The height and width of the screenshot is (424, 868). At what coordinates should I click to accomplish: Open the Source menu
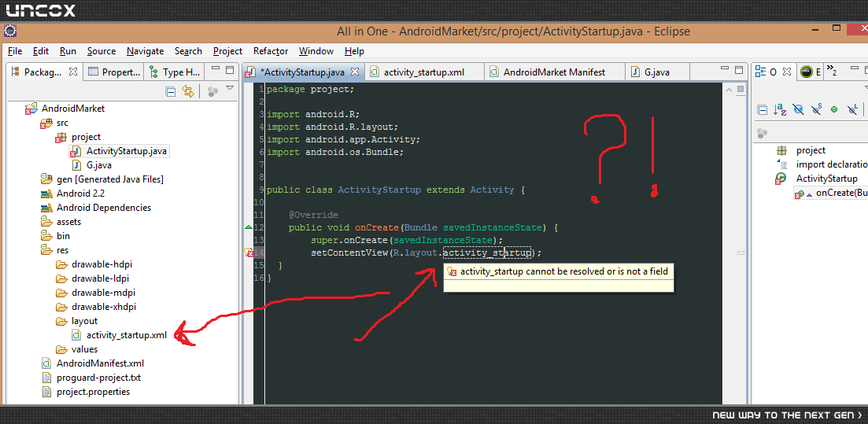[102, 51]
